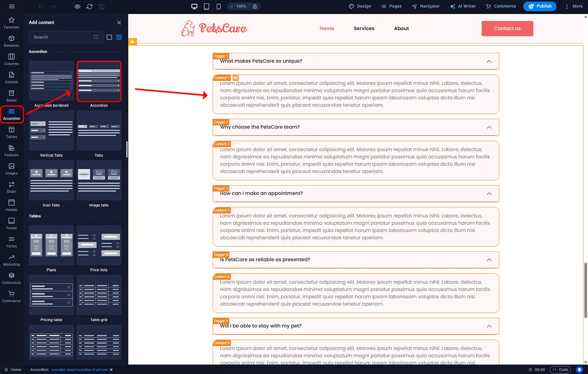588x374 pixels.
Task: Open the Slider sidebar category
Action: click(x=11, y=187)
